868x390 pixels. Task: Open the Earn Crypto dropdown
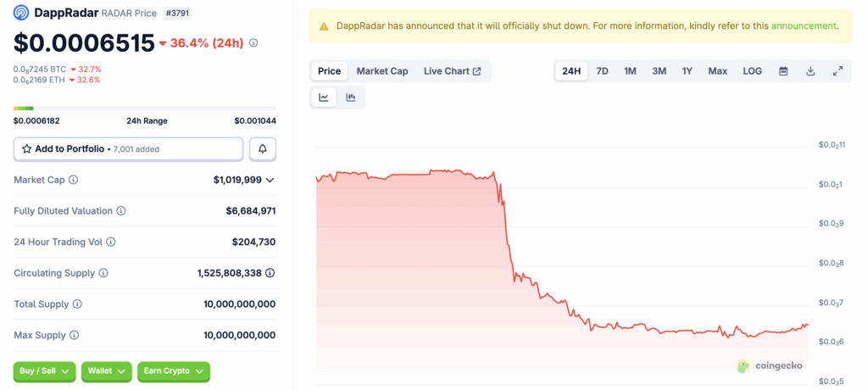[173, 370]
